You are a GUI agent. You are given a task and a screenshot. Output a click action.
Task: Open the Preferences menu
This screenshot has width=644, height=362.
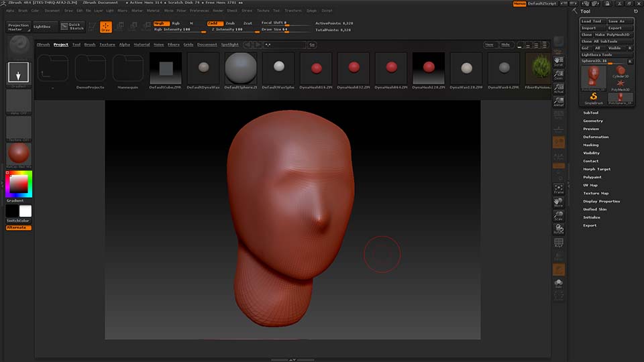tap(199, 11)
